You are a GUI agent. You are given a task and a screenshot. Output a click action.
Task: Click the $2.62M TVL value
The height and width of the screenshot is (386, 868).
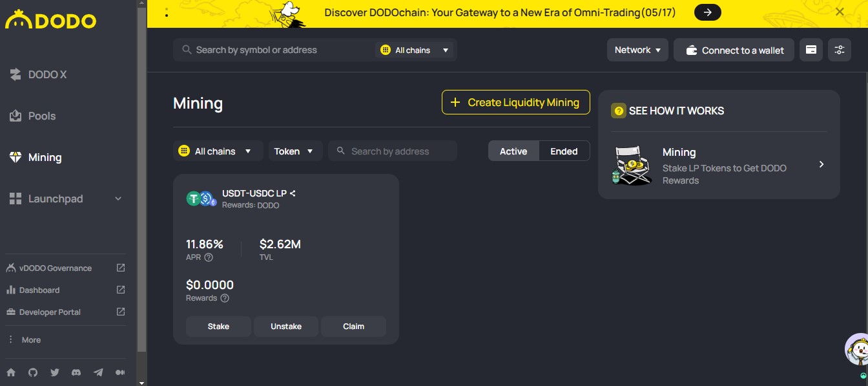[280, 244]
